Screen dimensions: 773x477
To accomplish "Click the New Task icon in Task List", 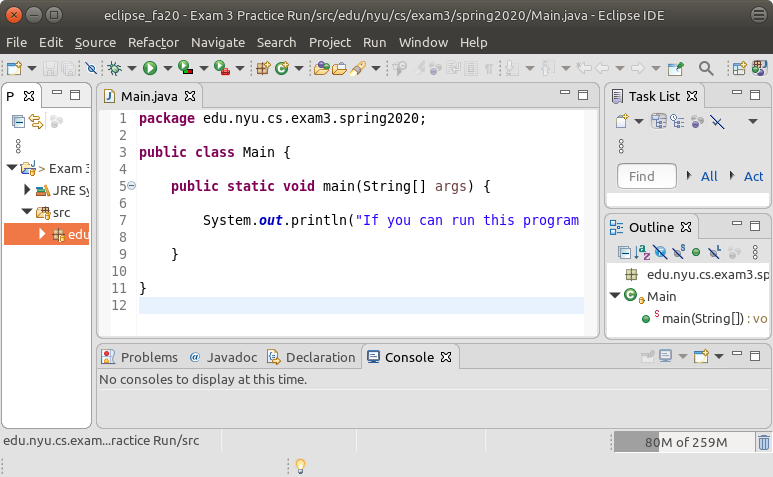I will [x=622, y=121].
